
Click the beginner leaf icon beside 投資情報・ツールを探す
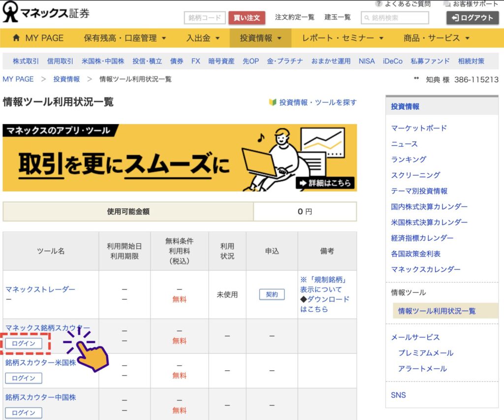[x=273, y=102]
